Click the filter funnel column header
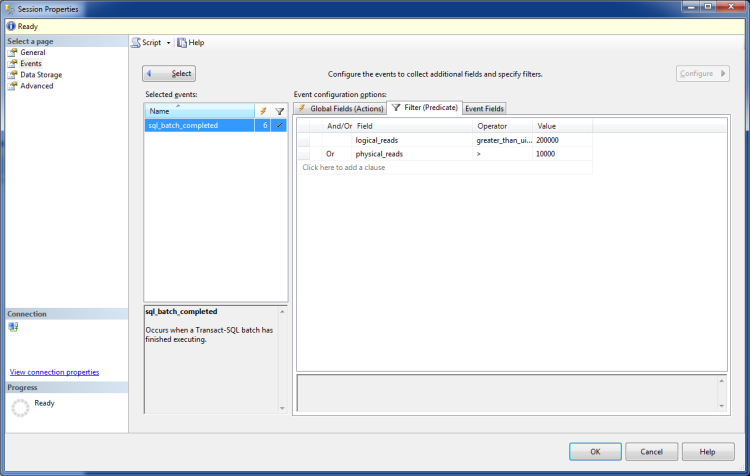 pyautogui.click(x=279, y=111)
